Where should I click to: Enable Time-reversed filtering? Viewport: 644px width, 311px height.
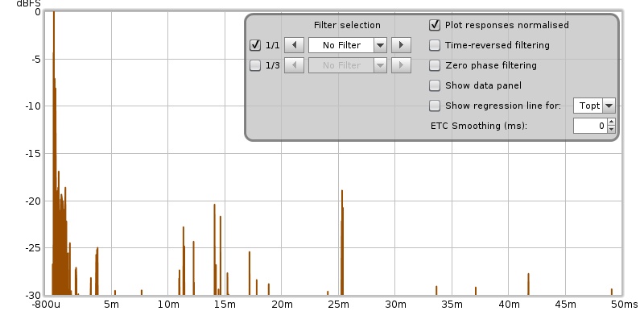click(435, 45)
